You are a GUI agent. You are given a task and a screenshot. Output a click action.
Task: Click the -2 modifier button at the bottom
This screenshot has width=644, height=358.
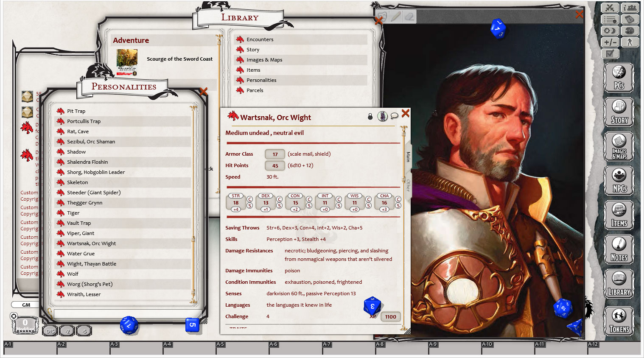(67, 331)
